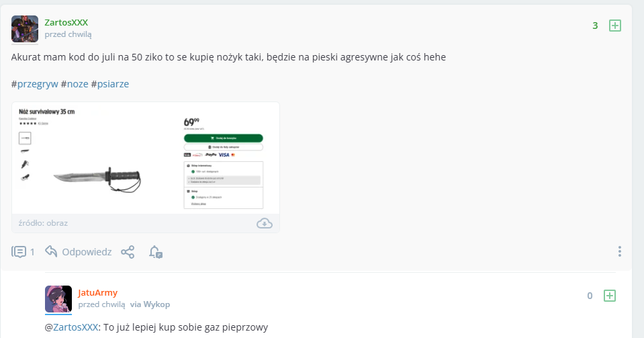Screen dimensions: 644x338
Task: Click the Odpowiedz reply button
Action: (x=87, y=252)
